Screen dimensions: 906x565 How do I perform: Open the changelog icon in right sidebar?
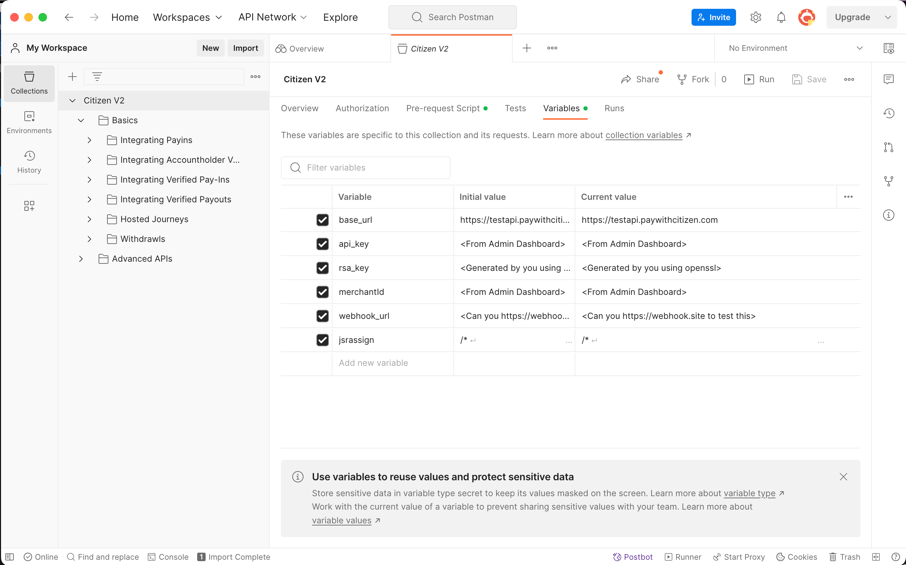pos(889,113)
